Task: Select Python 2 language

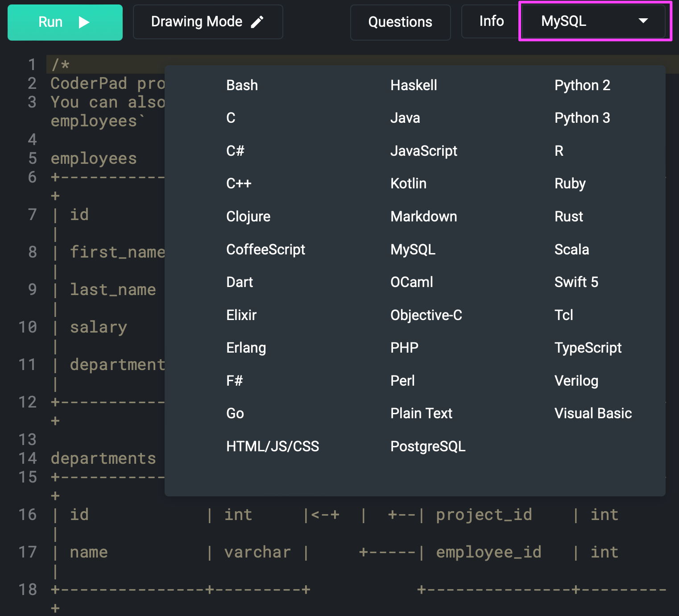Action: point(582,85)
